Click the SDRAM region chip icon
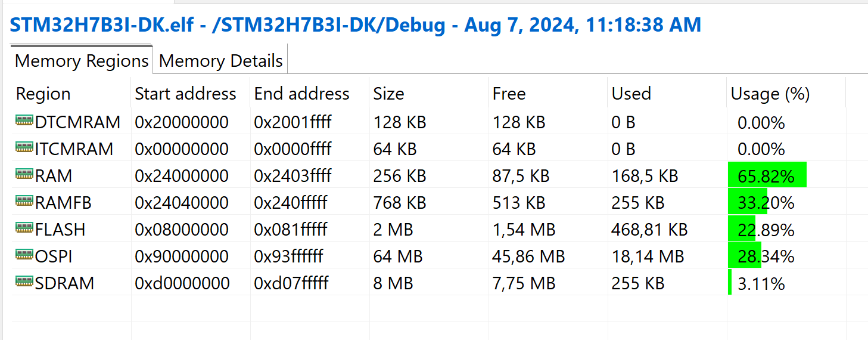 point(24,282)
